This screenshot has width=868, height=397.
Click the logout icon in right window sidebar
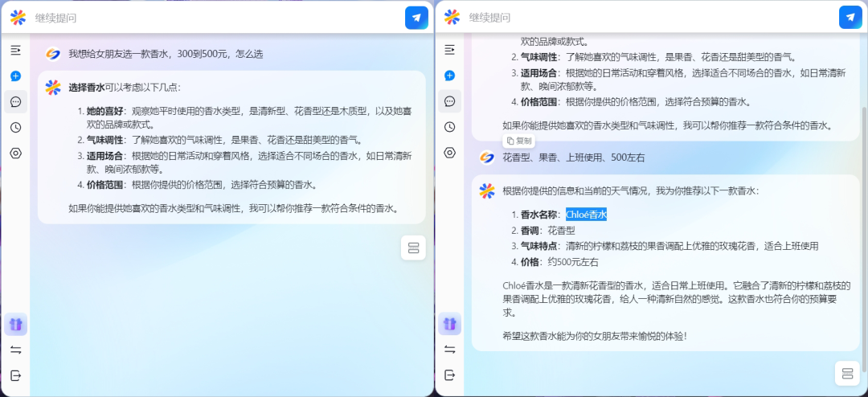[449, 375]
